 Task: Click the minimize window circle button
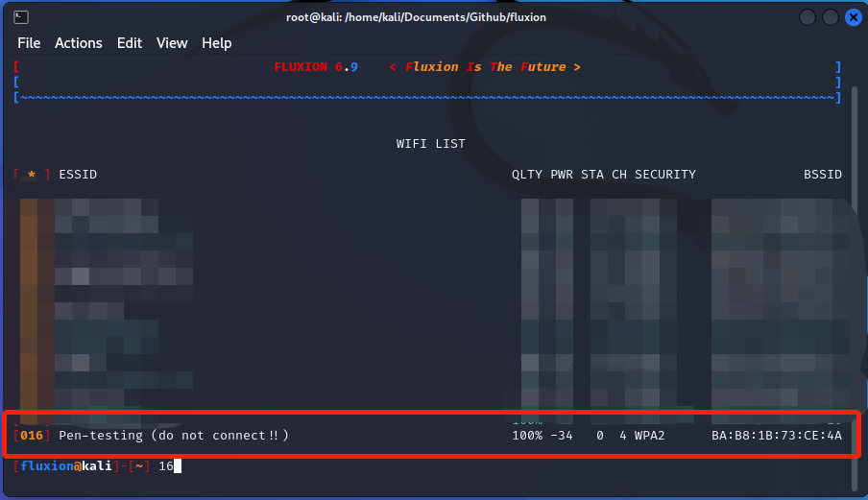pyautogui.click(x=808, y=17)
